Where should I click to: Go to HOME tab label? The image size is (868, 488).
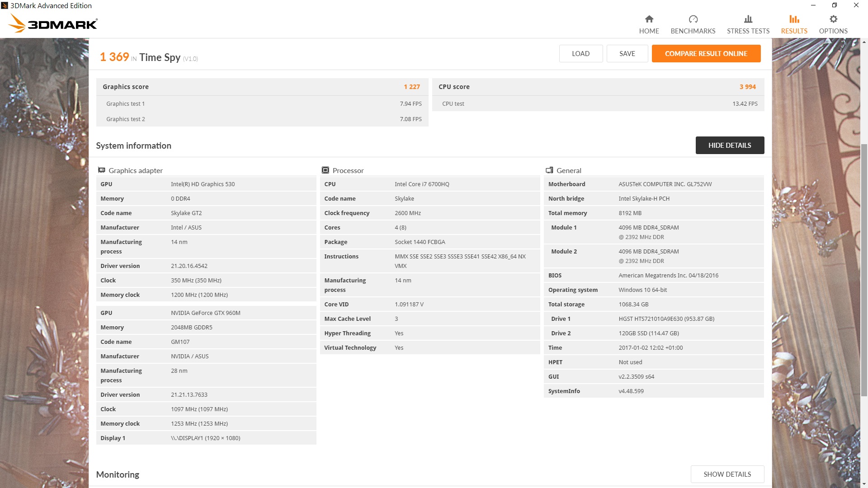click(x=649, y=31)
